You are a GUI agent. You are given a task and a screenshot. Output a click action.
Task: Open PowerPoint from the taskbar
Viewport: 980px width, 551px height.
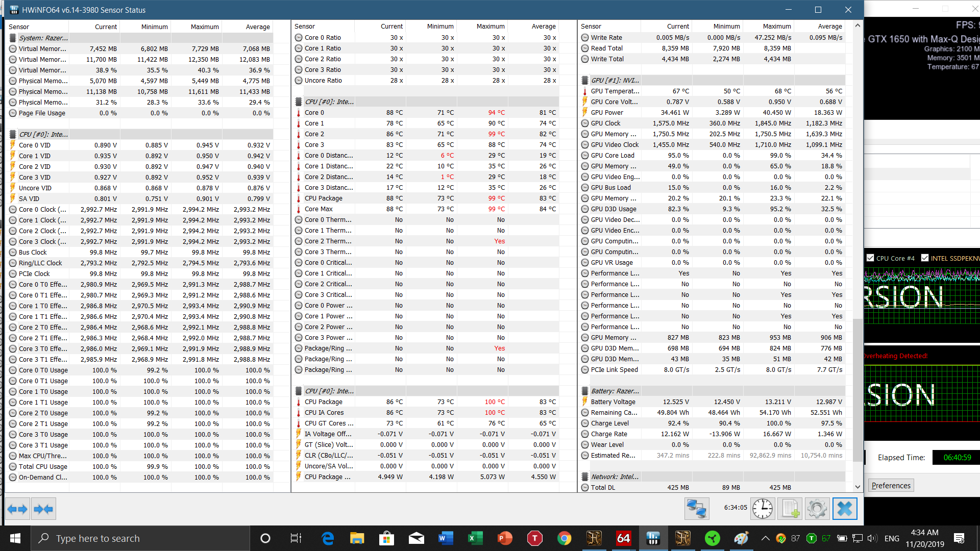click(x=505, y=538)
